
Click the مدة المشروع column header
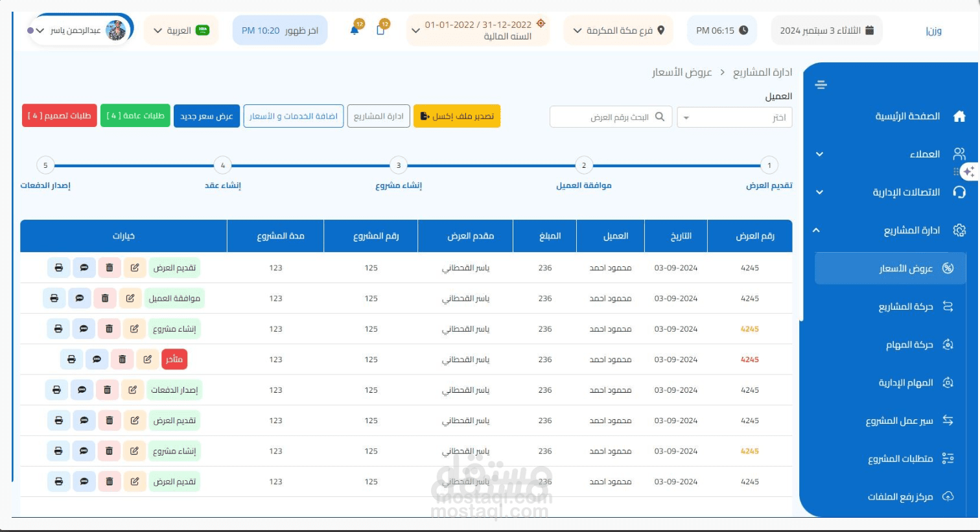tap(275, 236)
